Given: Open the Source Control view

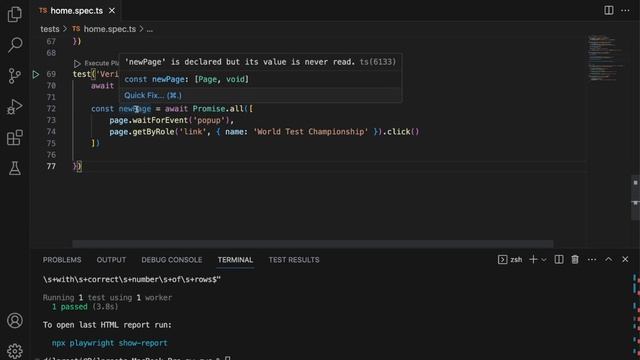Looking at the screenshot, I should (15, 76).
